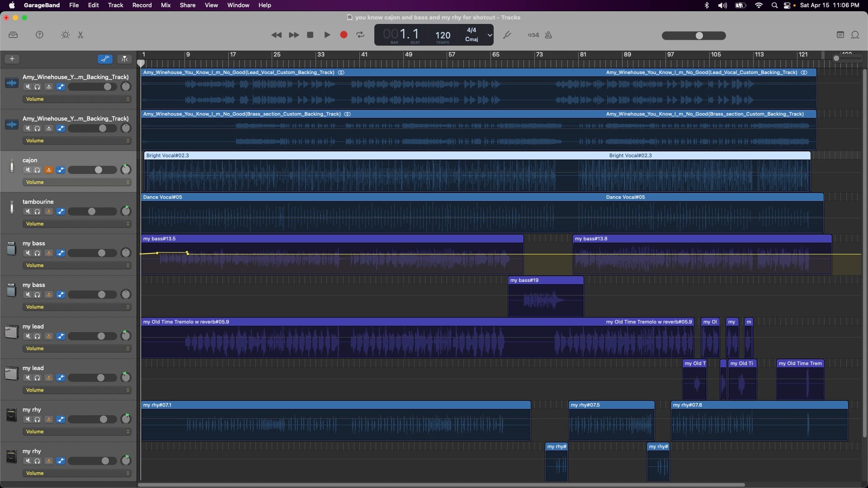
Task: Toggle Cycle mode
Action: pyautogui.click(x=360, y=35)
